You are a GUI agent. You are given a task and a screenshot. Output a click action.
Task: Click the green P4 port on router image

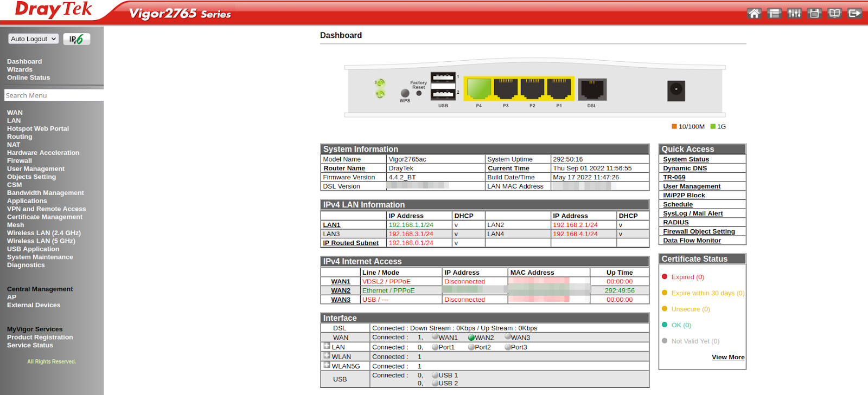478,88
